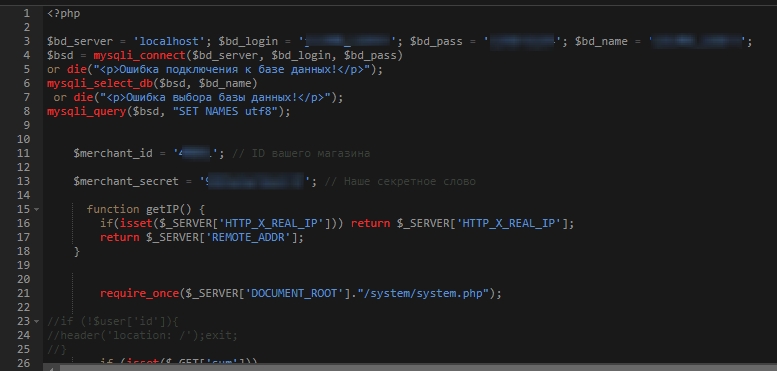
Task: Click line number 11 in the gutter
Action: pos(23,154)
